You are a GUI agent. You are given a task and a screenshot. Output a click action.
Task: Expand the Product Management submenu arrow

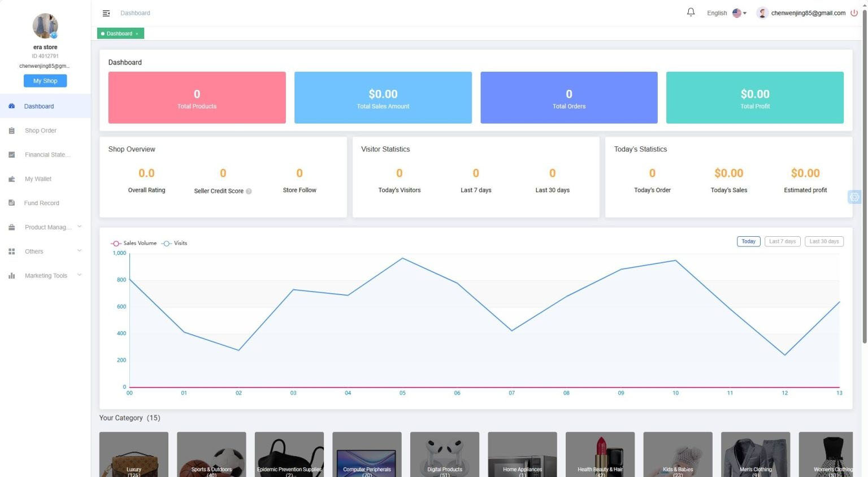[79, 227]
